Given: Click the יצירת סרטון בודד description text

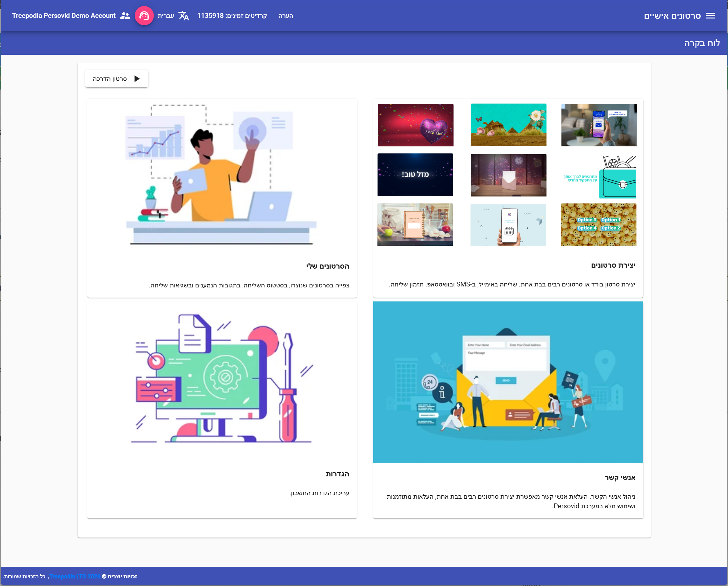Looking at the screenshot, I should point(512,284).
